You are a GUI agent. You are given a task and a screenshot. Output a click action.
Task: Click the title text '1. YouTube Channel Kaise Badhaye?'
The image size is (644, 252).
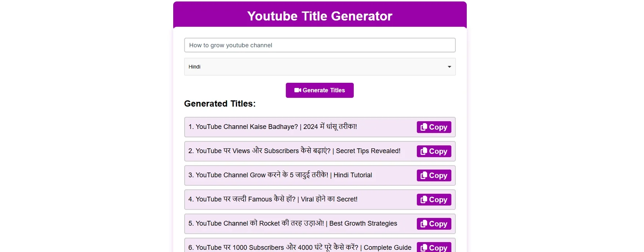243,127
